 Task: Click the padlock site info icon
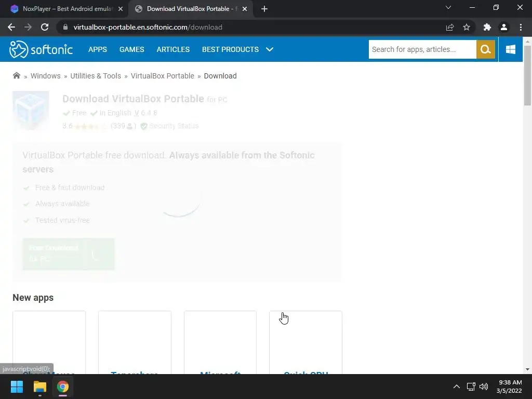(65, 27)
